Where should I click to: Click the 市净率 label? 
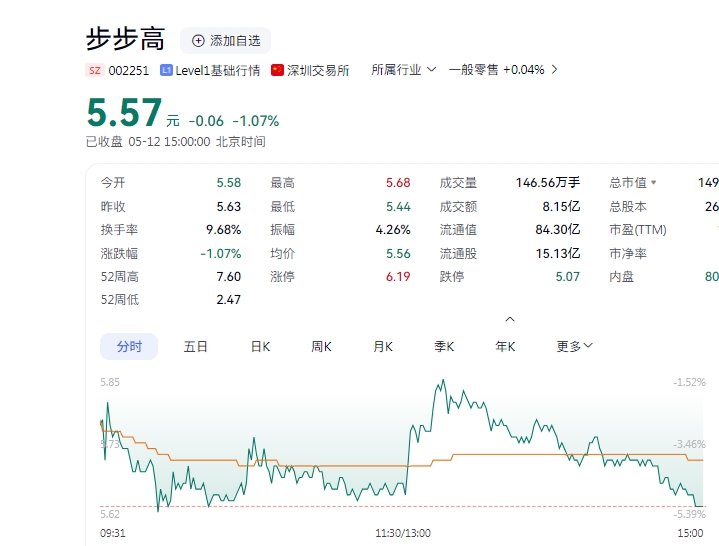[x=628, y=254]
